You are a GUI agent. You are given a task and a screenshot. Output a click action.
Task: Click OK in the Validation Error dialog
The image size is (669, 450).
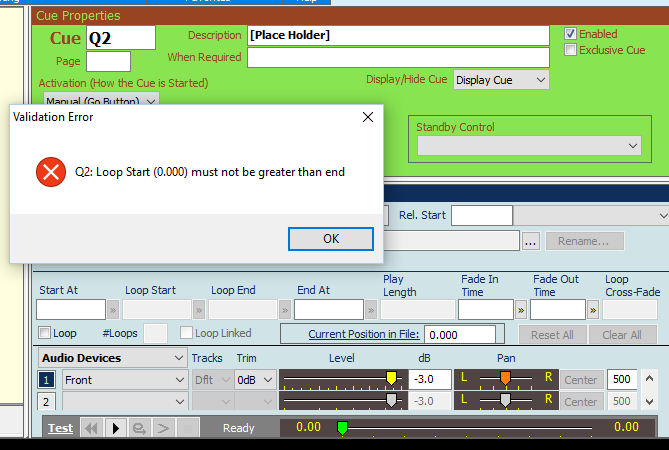(330, 239)
